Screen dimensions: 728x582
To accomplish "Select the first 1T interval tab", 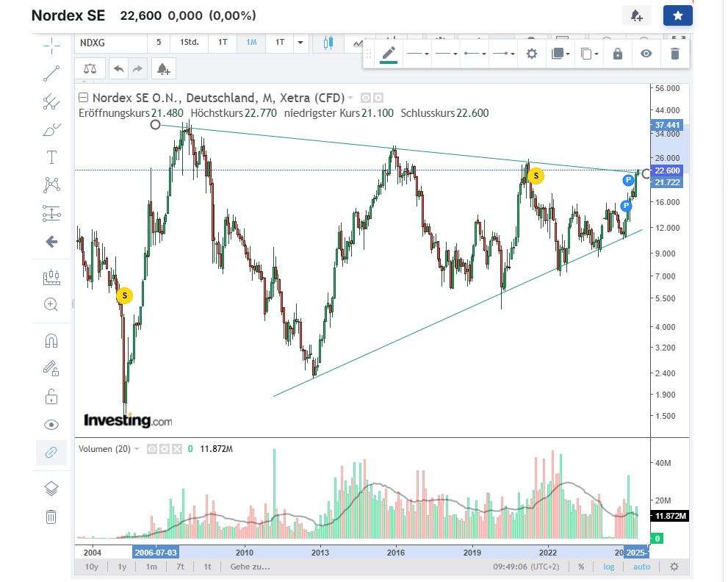I will click(223, 43).
